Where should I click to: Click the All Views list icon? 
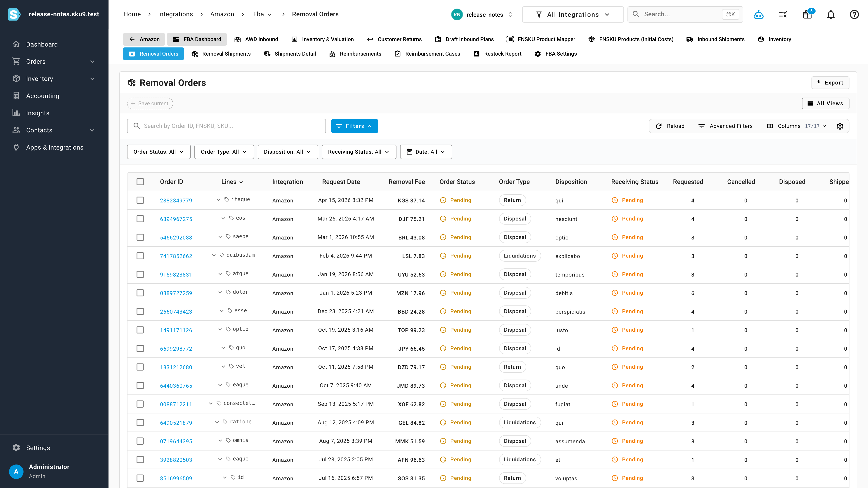(810, 103)
